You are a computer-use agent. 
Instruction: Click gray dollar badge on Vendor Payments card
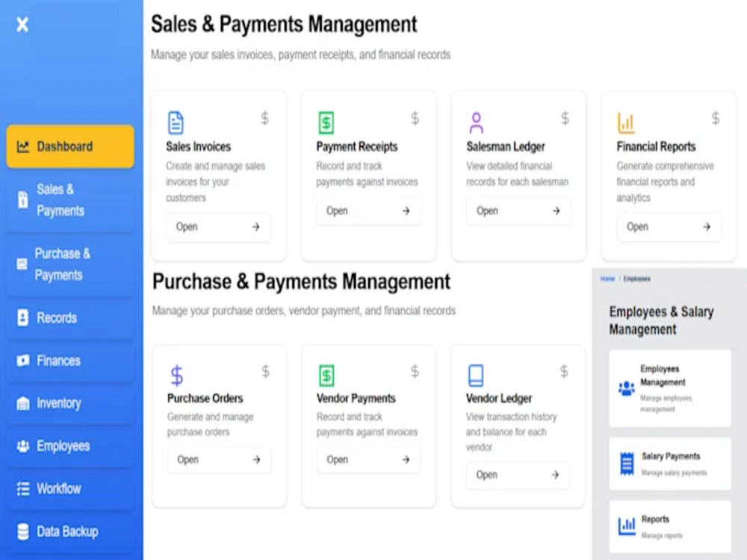pyautogui.click(x=415, y=371)
